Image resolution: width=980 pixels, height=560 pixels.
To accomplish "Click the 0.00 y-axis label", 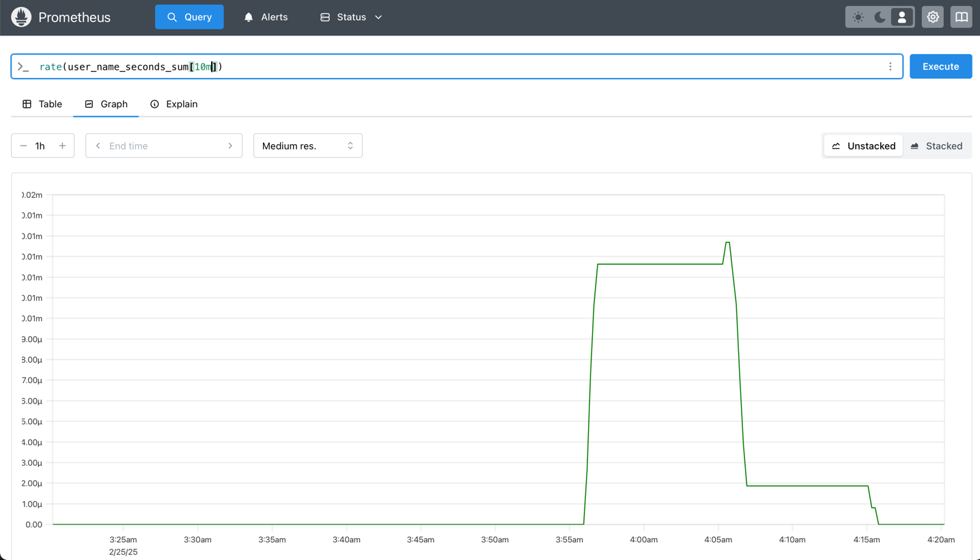I will (33, 524).
